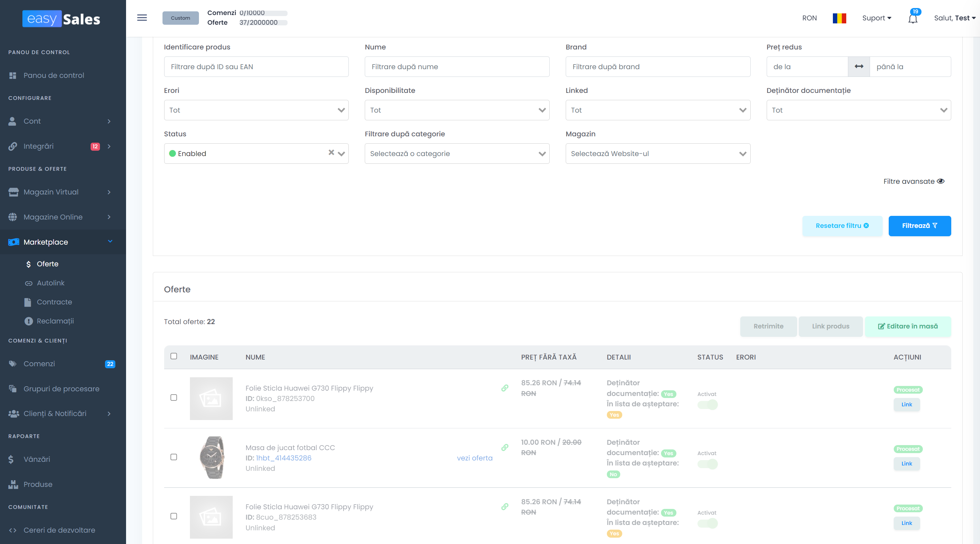
Task: Expand Filtrare după categorie dropdown
Action: [456, 154]
